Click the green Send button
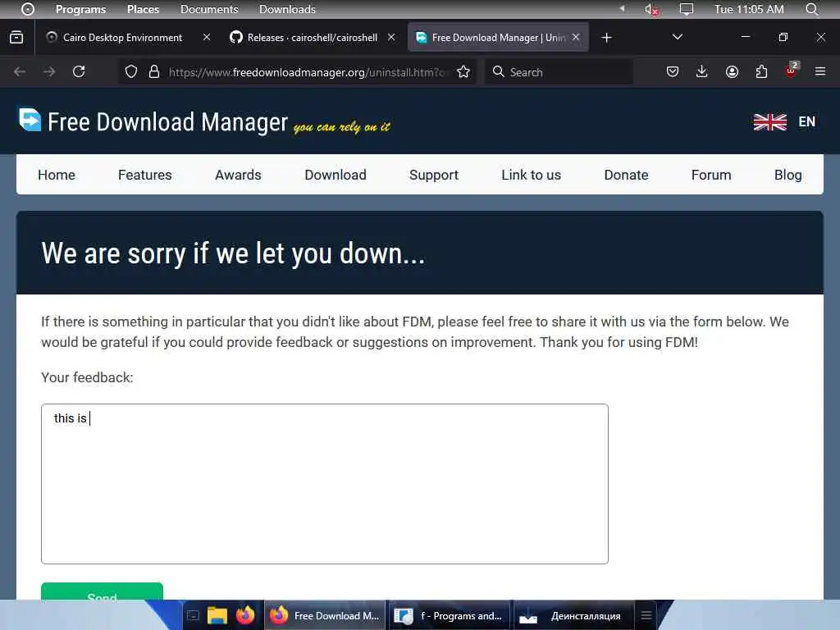 tap(102, 591)
